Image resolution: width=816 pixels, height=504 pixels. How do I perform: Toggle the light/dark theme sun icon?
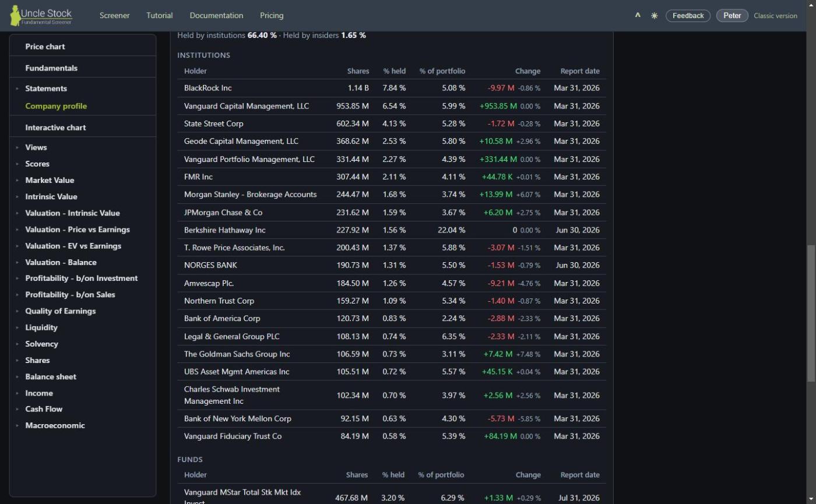[655, 16]
